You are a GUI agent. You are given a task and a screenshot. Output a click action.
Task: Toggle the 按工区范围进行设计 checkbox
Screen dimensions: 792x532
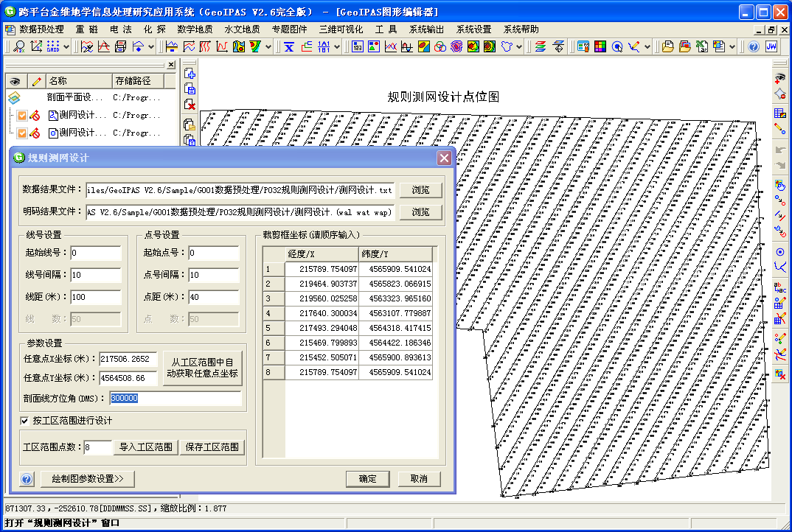pos(24,421)
